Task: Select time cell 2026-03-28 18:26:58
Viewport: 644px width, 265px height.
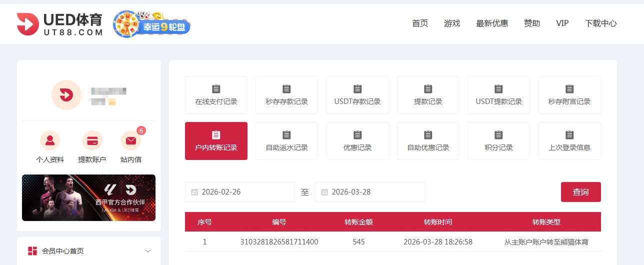Action: point(438,242)
